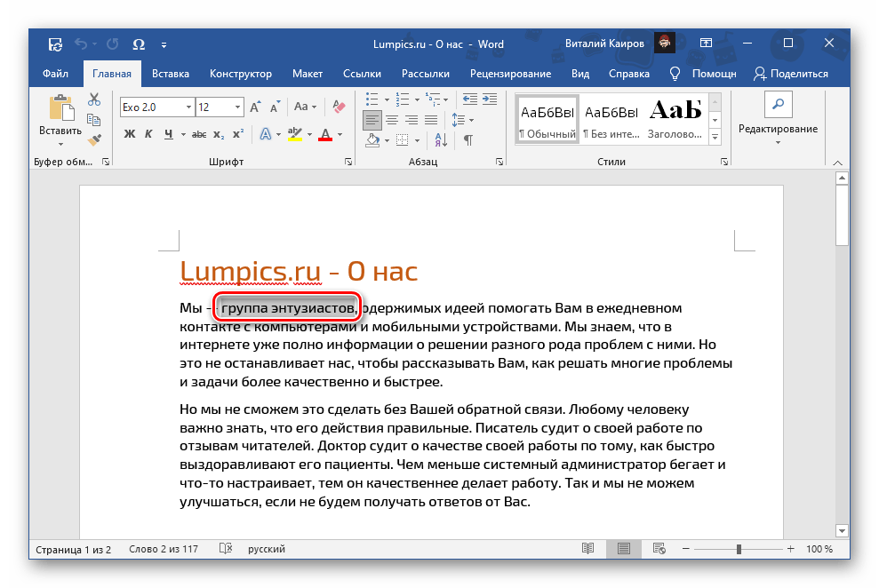
Task: Toggle italic formatting К
Action: click(x=148, y=134)
